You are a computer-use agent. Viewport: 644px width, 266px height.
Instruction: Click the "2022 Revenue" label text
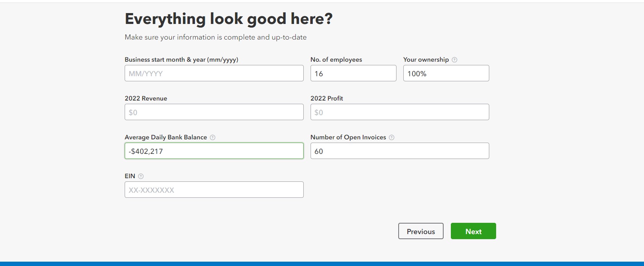coord(146,98)
